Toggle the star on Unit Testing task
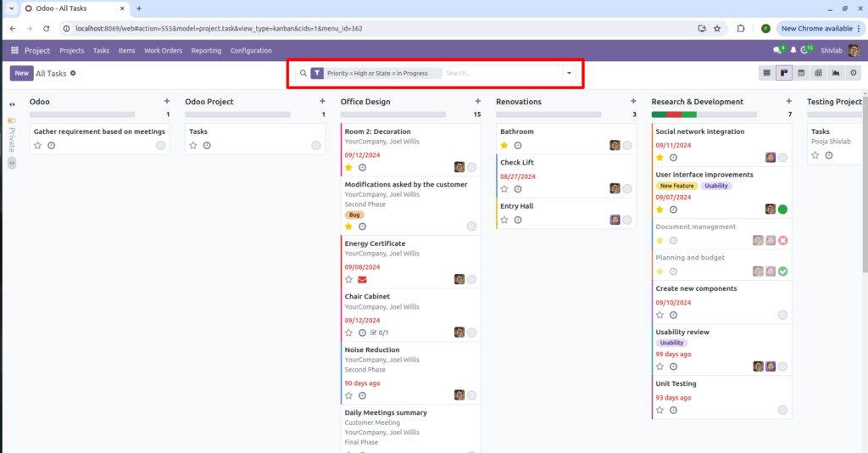The width and height of the screenshot is (868, 453). [x=659, y=410]
